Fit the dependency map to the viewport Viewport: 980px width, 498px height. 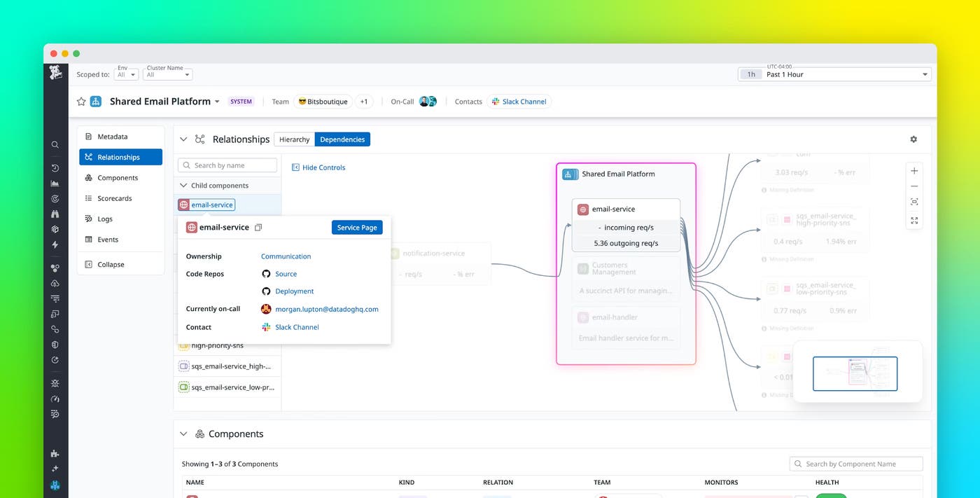click(914, 201)
